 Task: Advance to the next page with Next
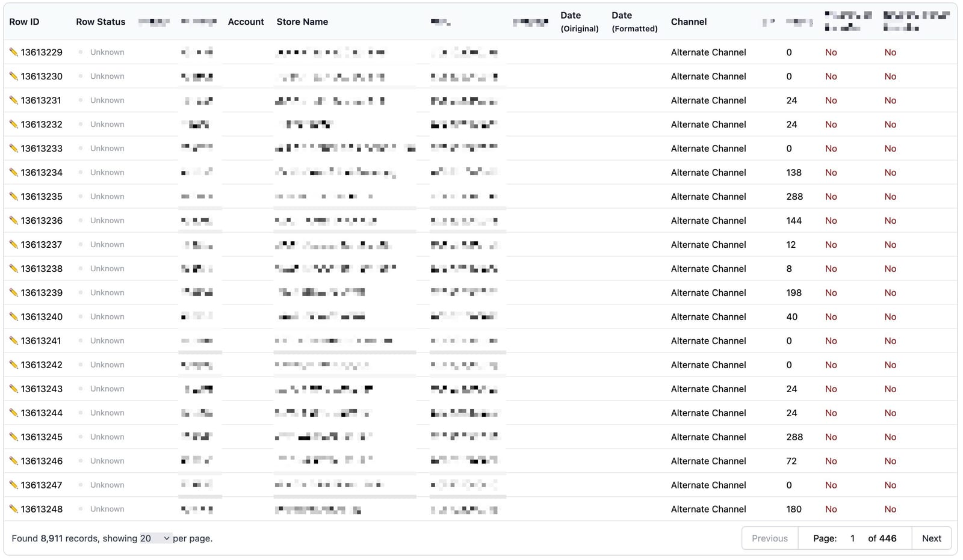[932, 538]
